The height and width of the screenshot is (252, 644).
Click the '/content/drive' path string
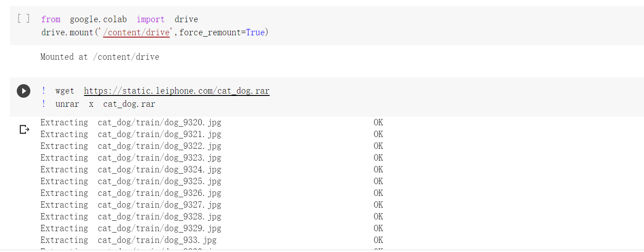(136, 33)
